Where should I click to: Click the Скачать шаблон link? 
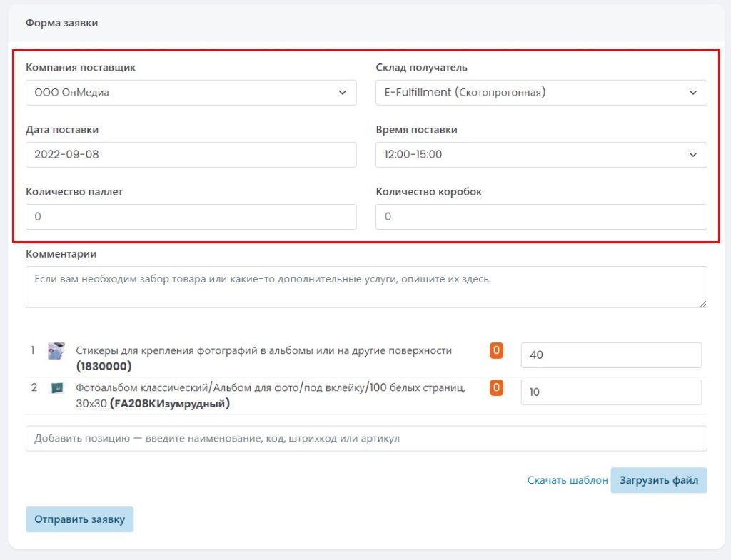click(567, 481)
